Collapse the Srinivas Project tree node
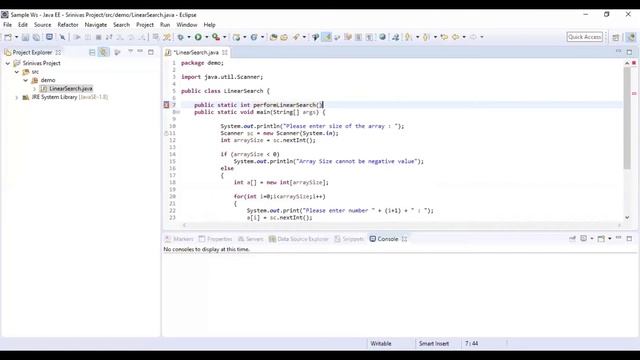640x360 pixels. click(8, 63)
